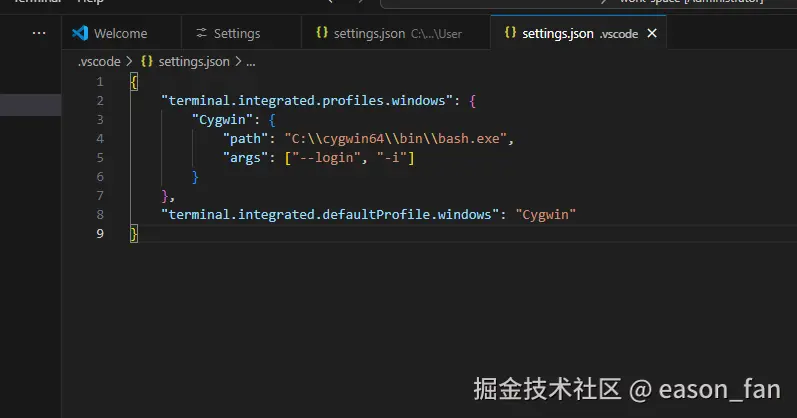The width and height of the screenshot is (797, 418).
Task: Click the "args" key on line 5
Action: pos(246,158)
